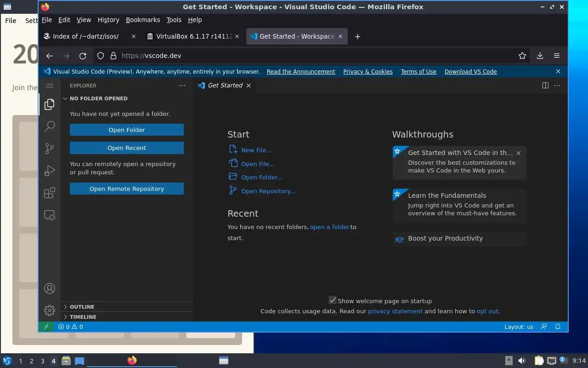The height and width of the screenshot is (368, 588).
Task: Open the Accounts icon in activity bar
Action: coord(50,288)
